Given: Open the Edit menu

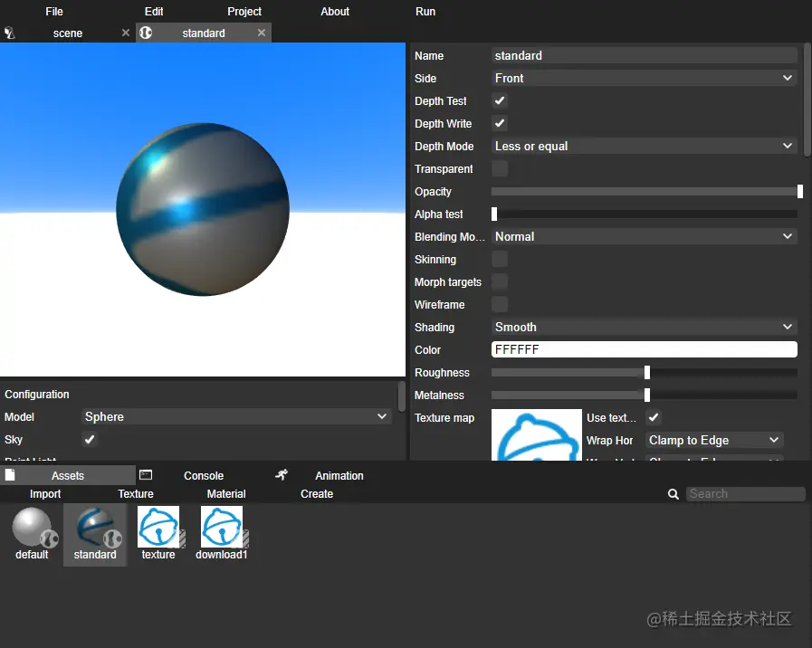Looking at the screenshot, I should pos(154,12).
